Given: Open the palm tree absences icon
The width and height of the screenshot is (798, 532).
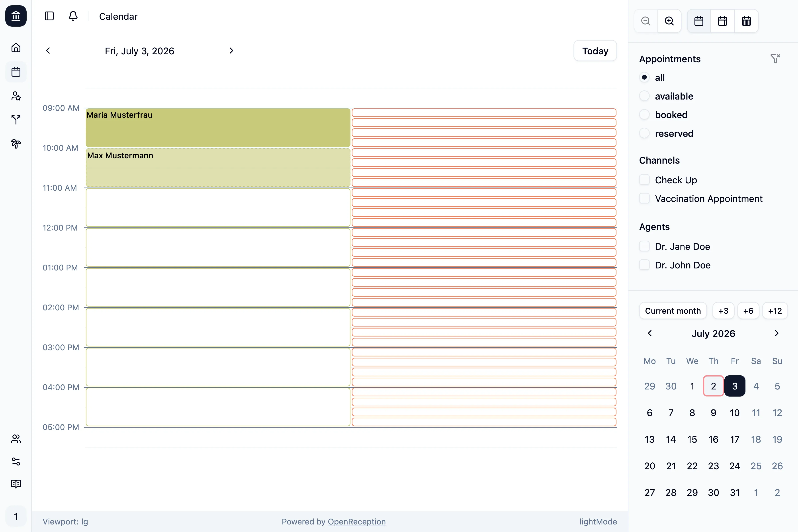Looking at the screenshot, I should (16, 144).
